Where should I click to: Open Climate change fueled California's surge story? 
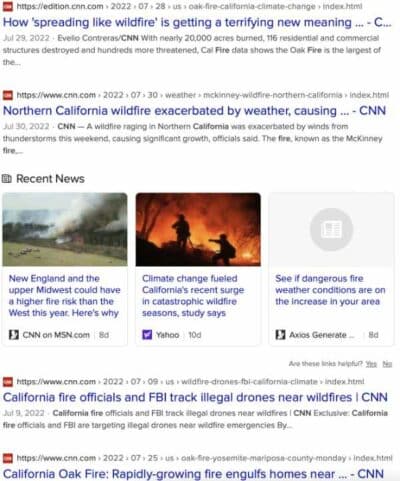[x=193, y=296]
